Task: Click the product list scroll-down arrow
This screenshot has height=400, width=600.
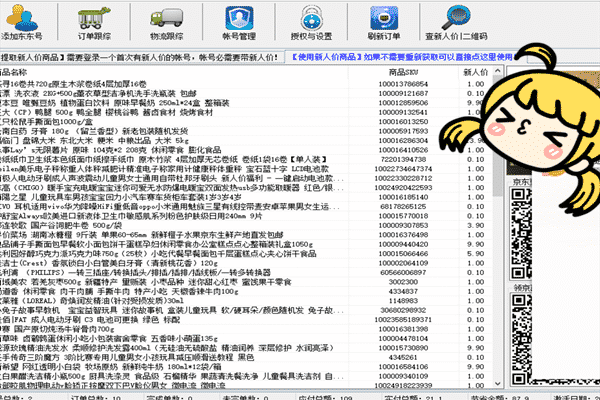Action: click(497, 383)
